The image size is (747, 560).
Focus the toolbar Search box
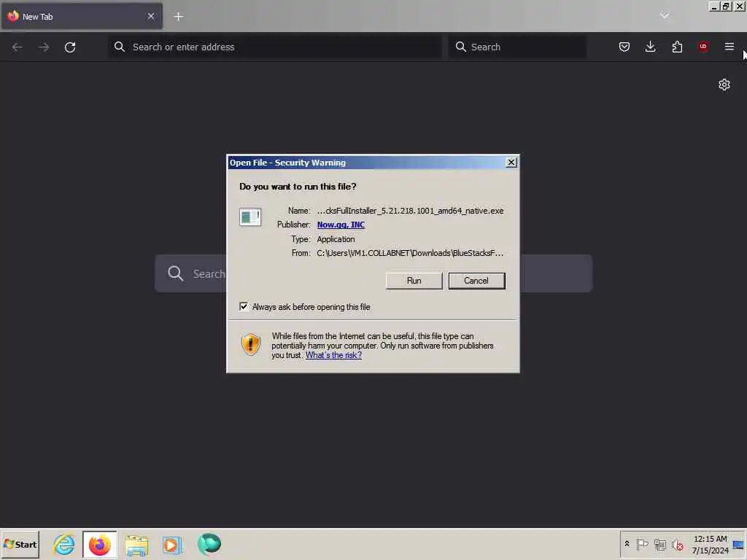[x=517, y=47]
